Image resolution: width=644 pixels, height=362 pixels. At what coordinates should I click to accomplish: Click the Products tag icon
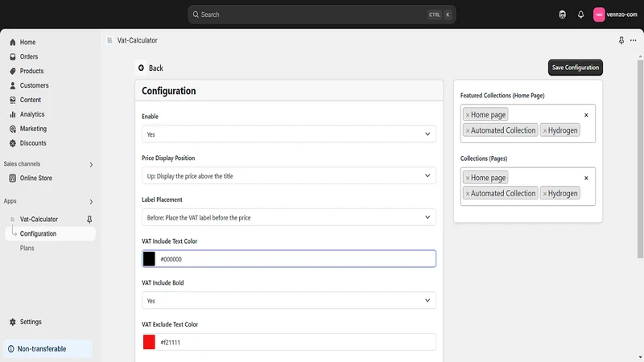[x=13, y=71]
